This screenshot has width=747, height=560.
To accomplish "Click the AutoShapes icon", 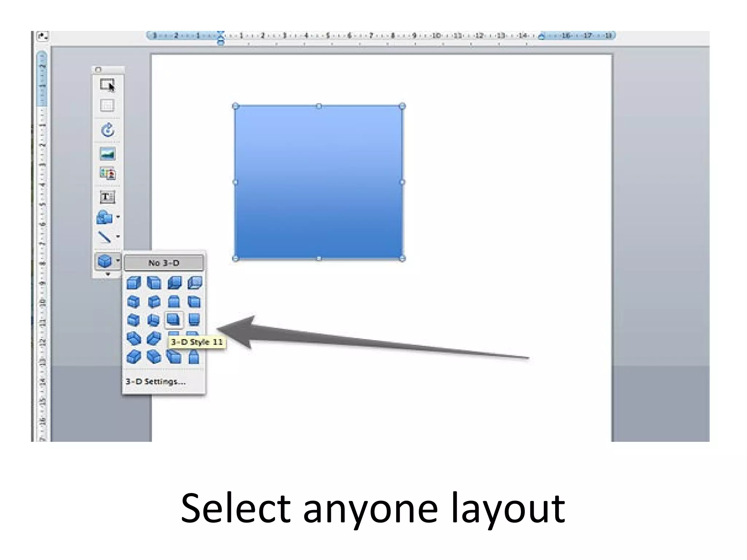I will point(104,217).
